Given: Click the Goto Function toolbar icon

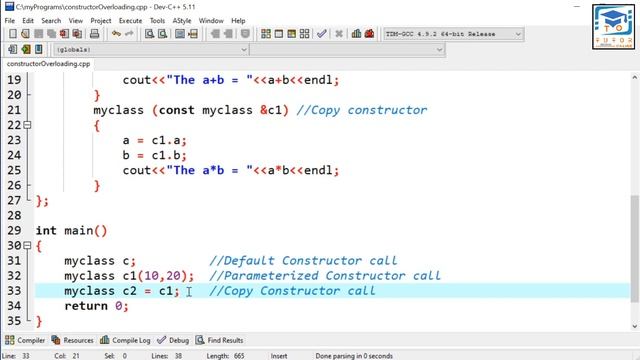Looking at the screenshot, I should pyautogui.click(x=180, y=34).
